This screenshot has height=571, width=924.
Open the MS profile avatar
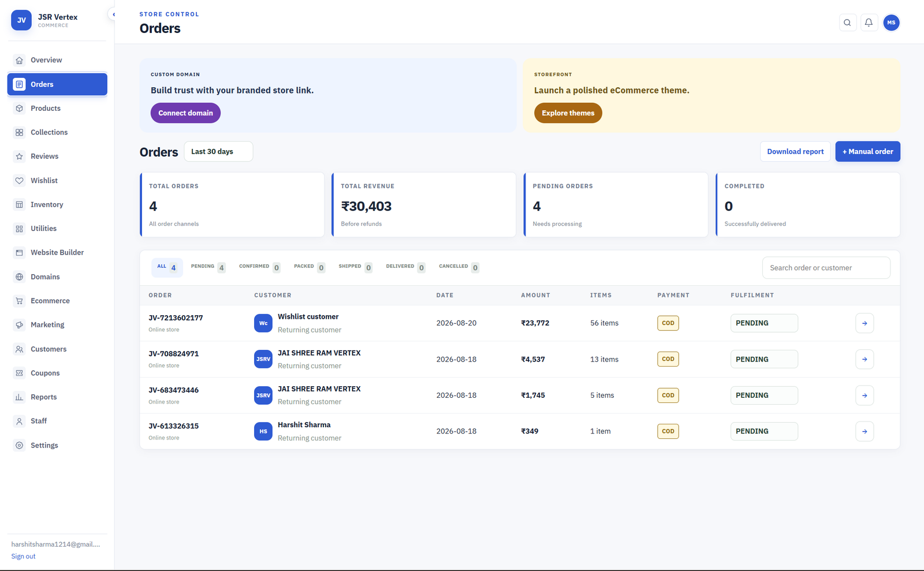(891, 23)
